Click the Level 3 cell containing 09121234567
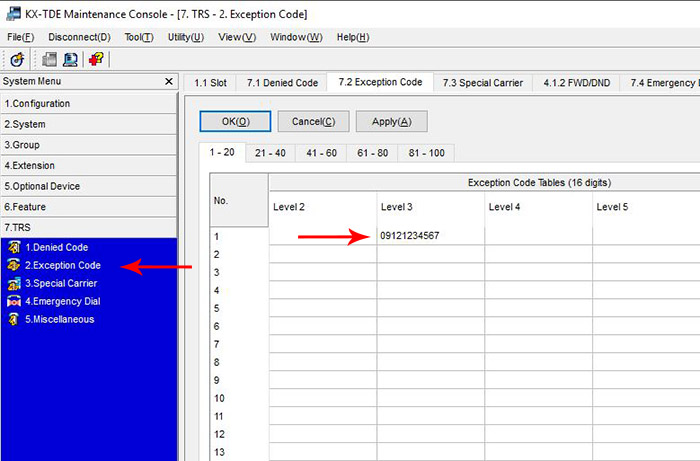Viewport: 700px width, 461px height. [x=431, y=236]
